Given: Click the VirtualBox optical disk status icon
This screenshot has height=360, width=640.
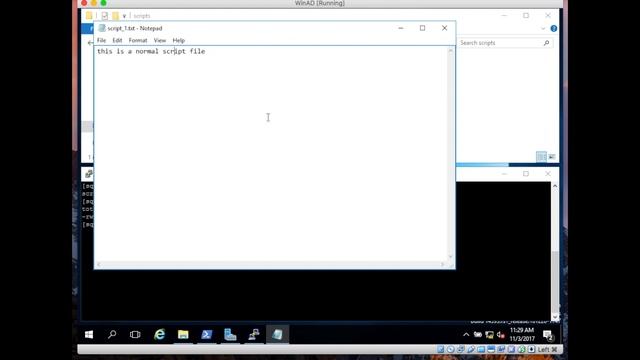Looking at the screenshot, I should (x=451, y=349).
